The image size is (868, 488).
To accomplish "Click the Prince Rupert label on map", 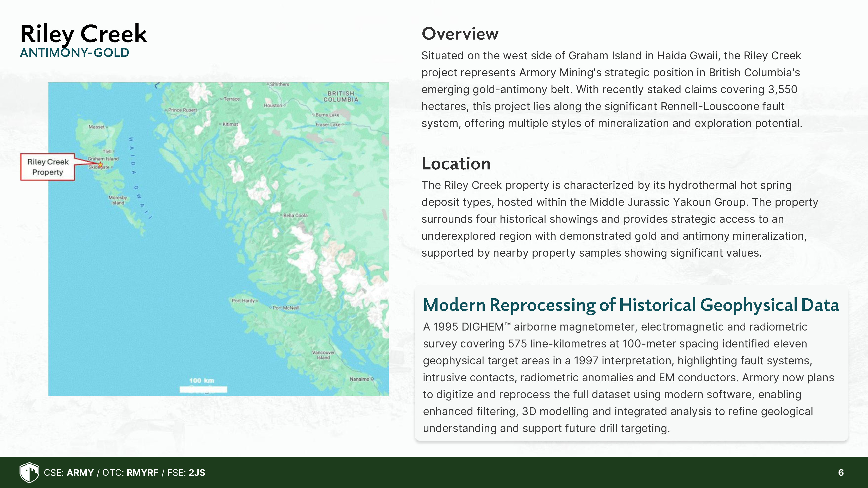I will 182,110.
